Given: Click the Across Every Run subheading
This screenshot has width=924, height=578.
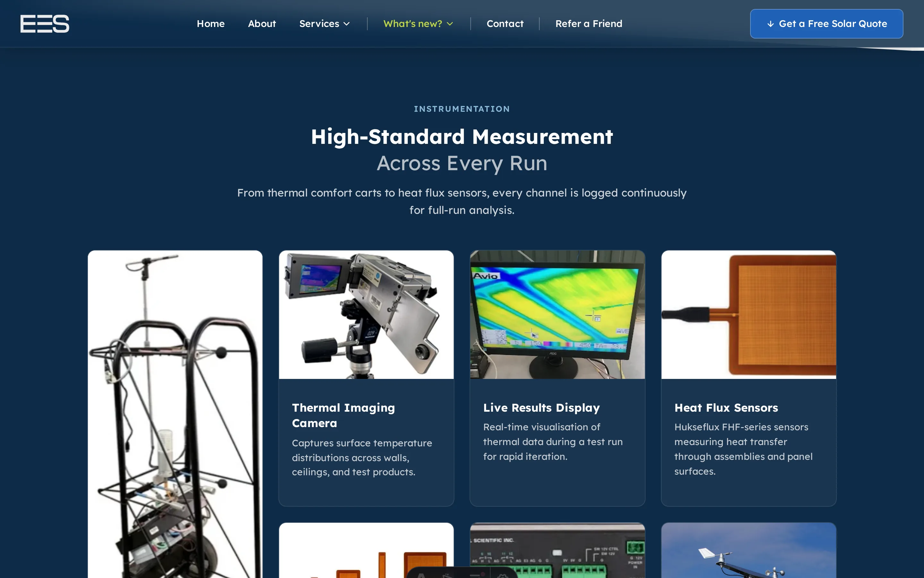Looking at the screenshot, I should tap(462, 164).
